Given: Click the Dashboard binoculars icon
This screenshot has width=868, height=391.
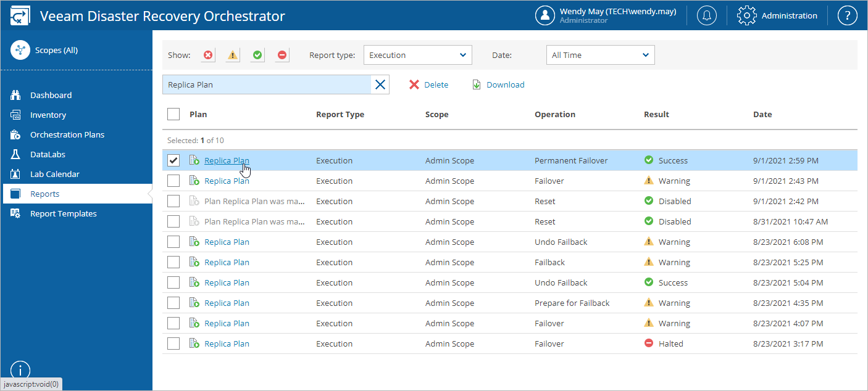Looking at the screenshot, I should coord(17,95).
